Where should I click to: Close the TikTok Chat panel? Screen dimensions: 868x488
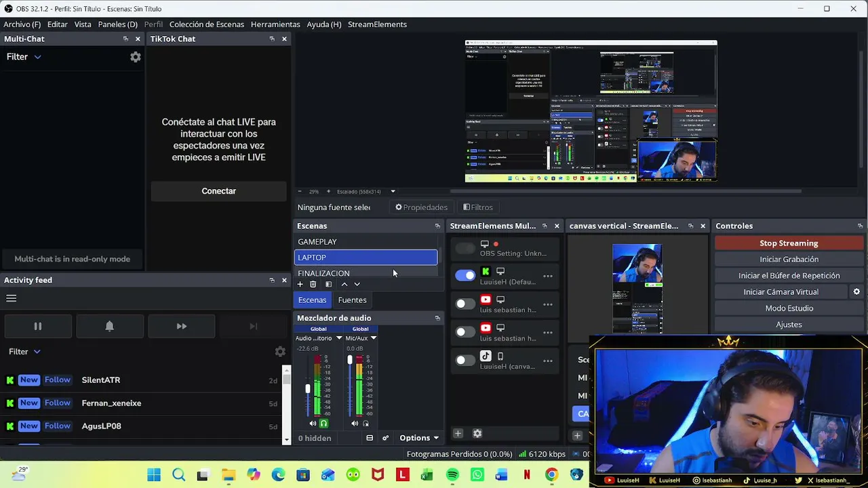point(284,39)
